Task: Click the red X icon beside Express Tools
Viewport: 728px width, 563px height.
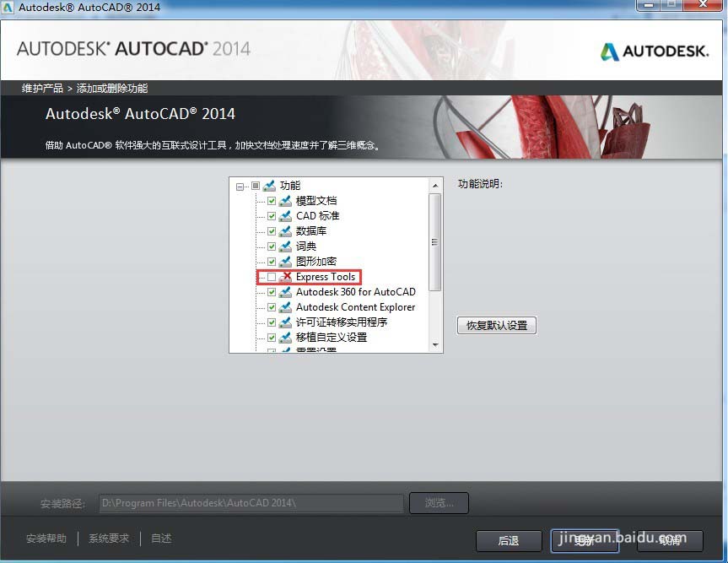Action: tap(285, 277)
